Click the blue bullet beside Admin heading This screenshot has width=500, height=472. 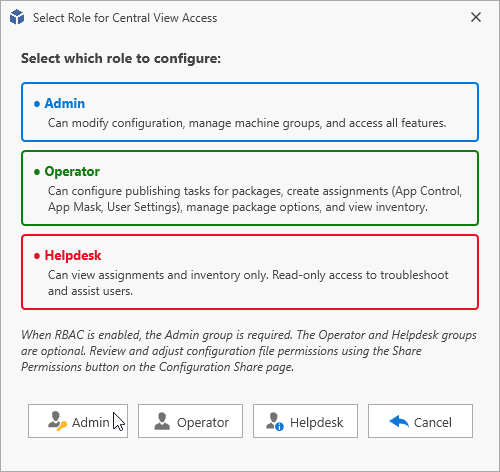tap(37, 104)
